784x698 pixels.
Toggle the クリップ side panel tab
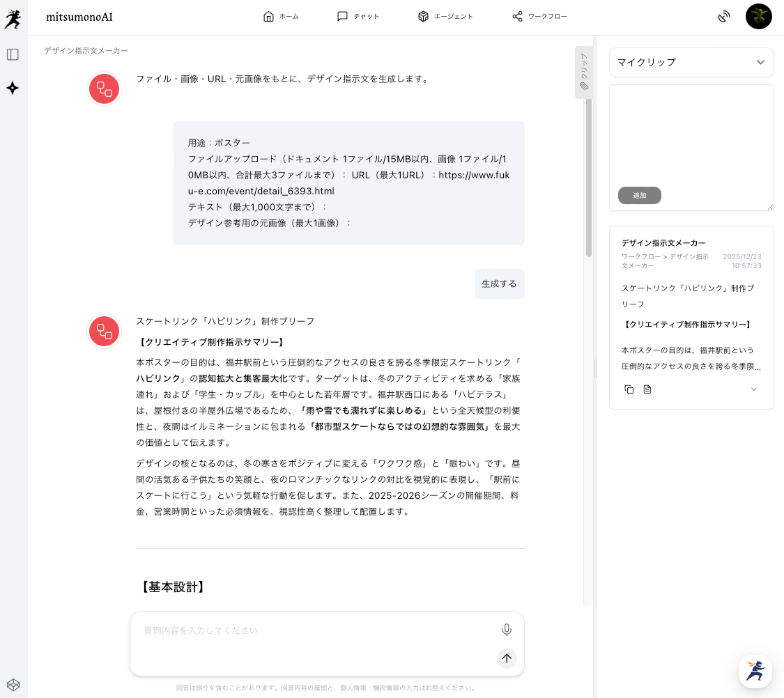(584, 72)
